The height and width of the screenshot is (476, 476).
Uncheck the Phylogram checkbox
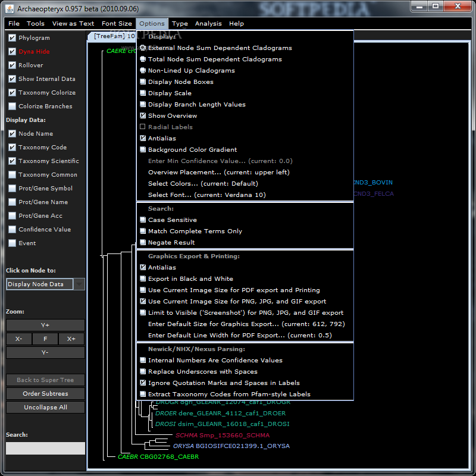click(x=12, y=37)
